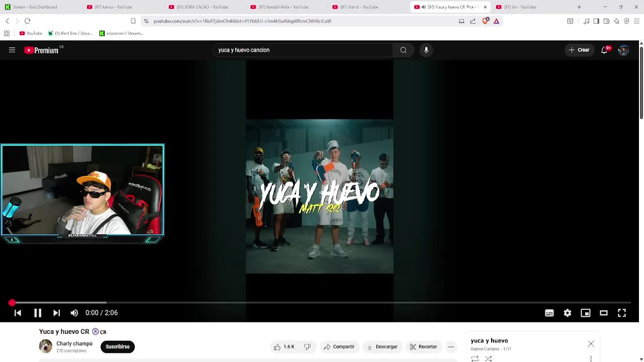The image size is (644, 362).
Task: Toggle playlist shuffle button
Action: tap(488, 358)
